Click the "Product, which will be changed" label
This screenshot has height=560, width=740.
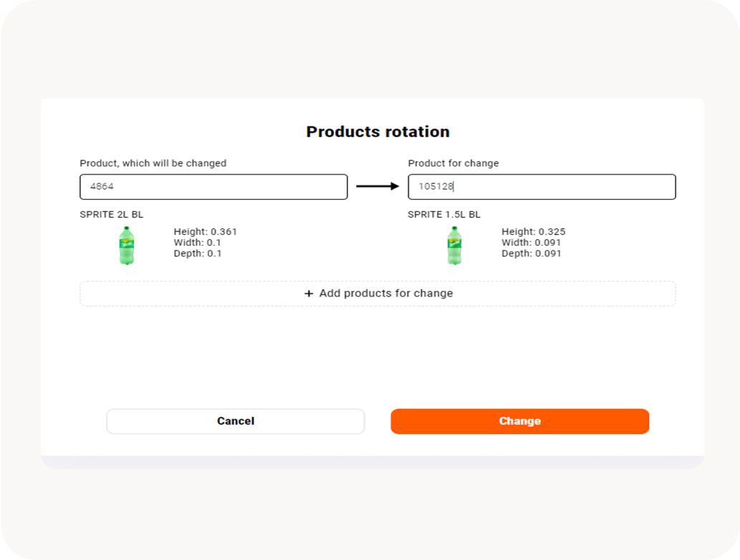pos(153,163)
